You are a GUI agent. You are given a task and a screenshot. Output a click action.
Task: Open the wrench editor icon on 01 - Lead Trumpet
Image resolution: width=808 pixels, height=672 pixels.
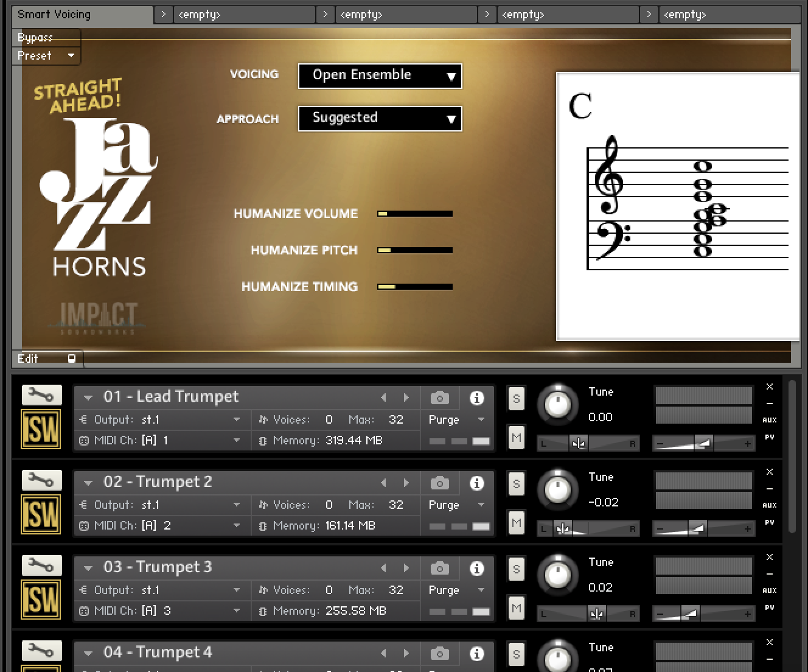[40, 394]
